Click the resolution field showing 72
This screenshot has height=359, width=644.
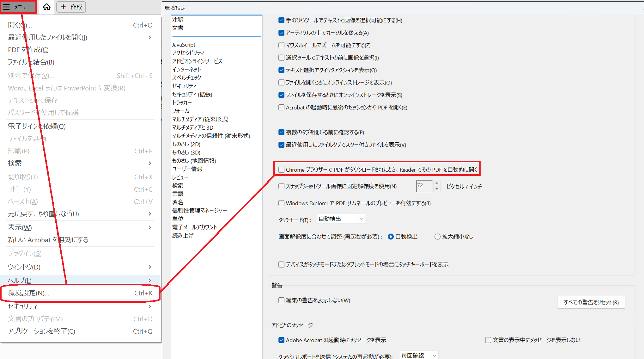coord(424,186)
